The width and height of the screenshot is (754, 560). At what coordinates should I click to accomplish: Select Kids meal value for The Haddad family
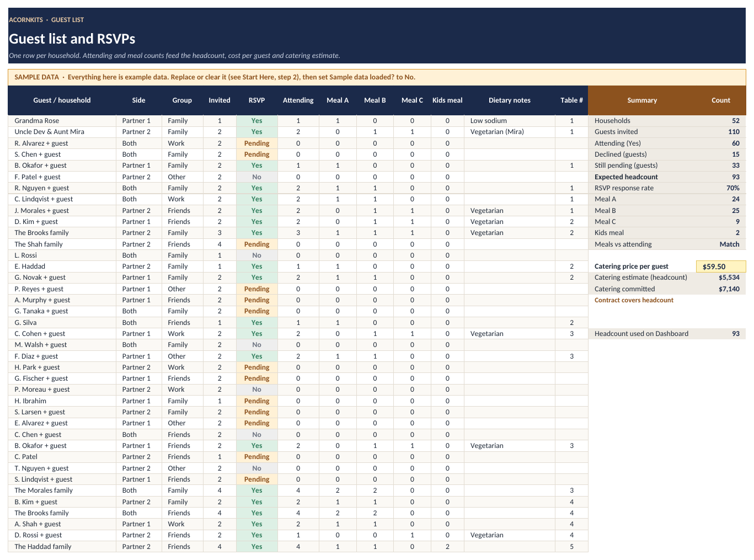click(x=447, y=547)
